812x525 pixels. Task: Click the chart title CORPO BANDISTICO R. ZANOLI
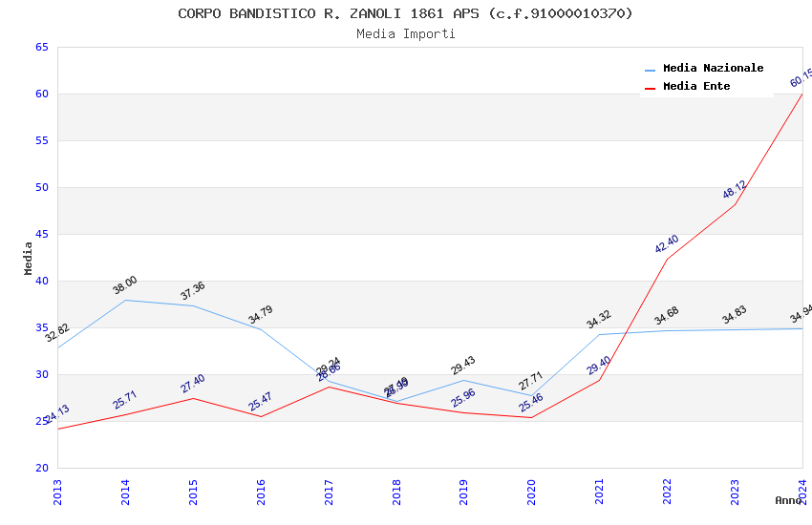coord(406,13)
